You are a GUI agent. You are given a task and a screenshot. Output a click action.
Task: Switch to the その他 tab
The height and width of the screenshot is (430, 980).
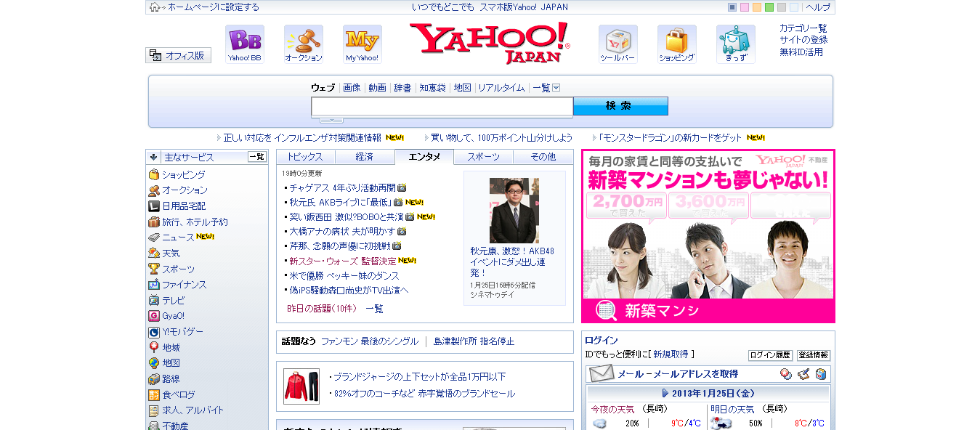[543, 157]
